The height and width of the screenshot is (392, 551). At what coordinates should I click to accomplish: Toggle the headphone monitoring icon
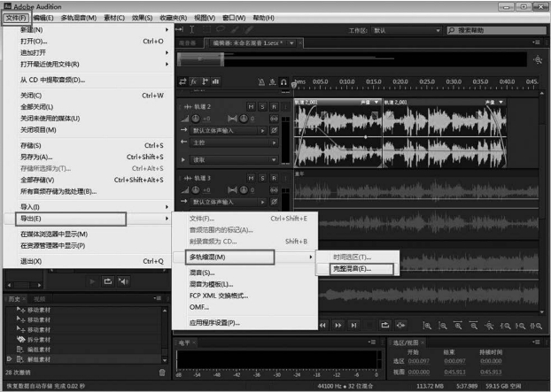(283, 82)
